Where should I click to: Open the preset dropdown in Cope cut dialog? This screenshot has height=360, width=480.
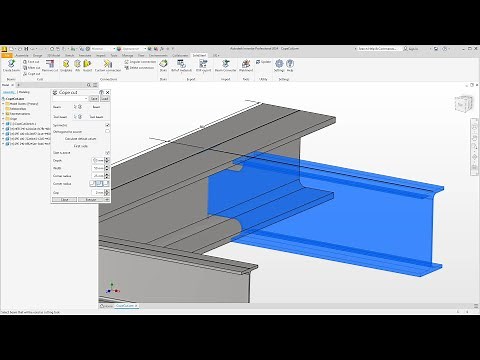pyautogui.click(x=86, y=99)
